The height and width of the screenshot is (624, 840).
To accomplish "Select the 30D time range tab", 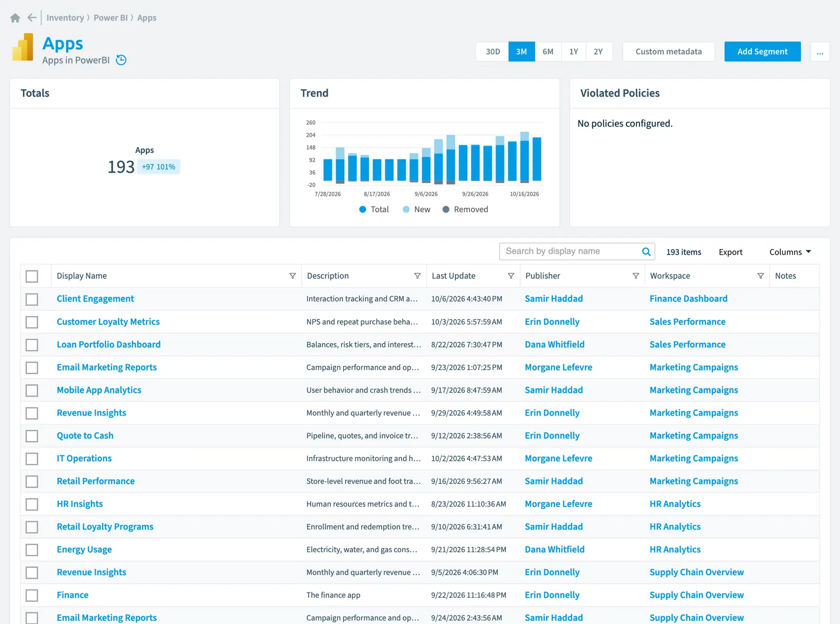I will tap(492, 51).
